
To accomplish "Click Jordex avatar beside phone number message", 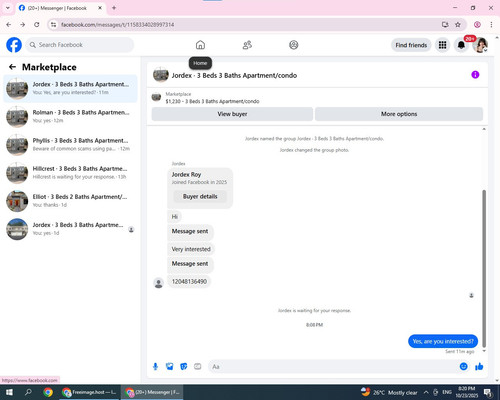I will click(159, 283).
